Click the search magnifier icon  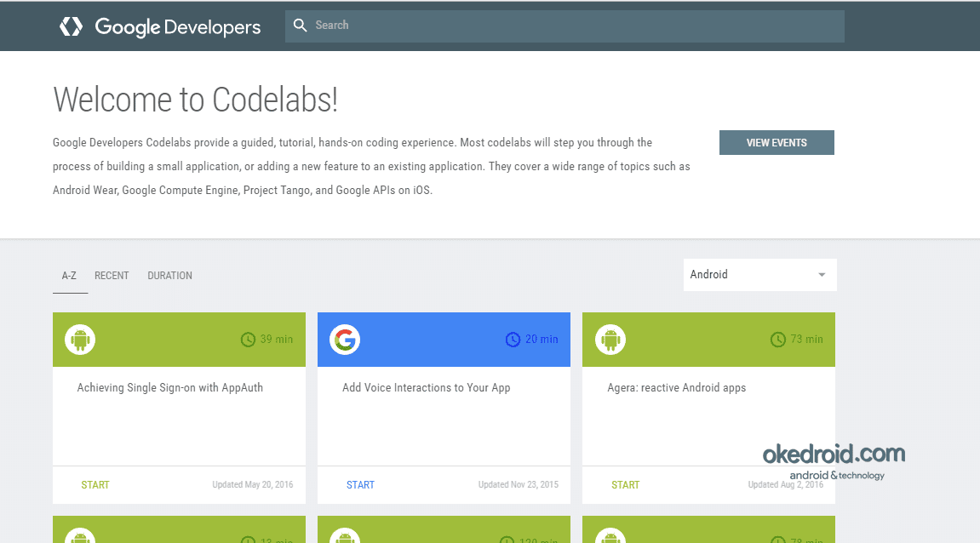coord(300,25)
